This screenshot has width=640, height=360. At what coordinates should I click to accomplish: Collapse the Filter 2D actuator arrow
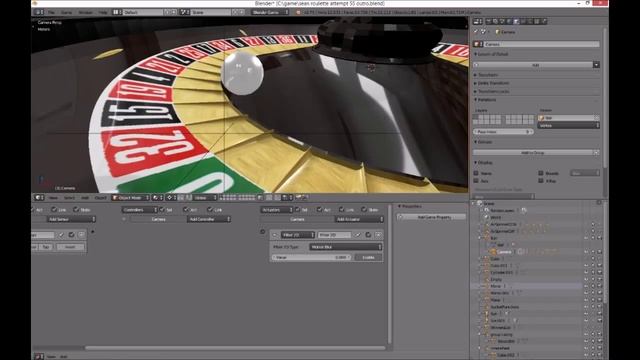(275, 235)
